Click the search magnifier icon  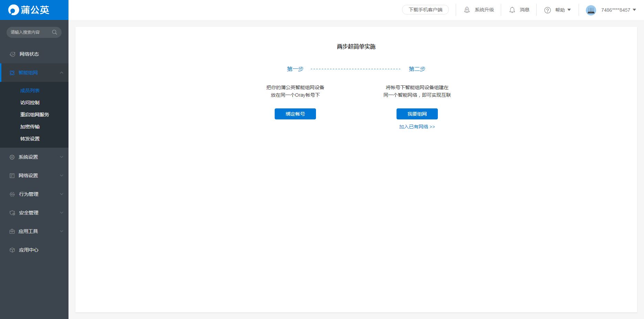(x=54, y=32)
